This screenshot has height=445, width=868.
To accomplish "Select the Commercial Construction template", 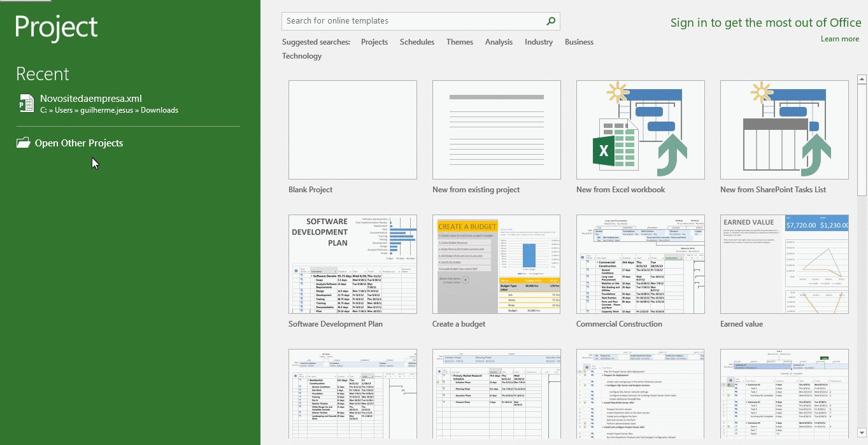I will [x=640, y=264].
